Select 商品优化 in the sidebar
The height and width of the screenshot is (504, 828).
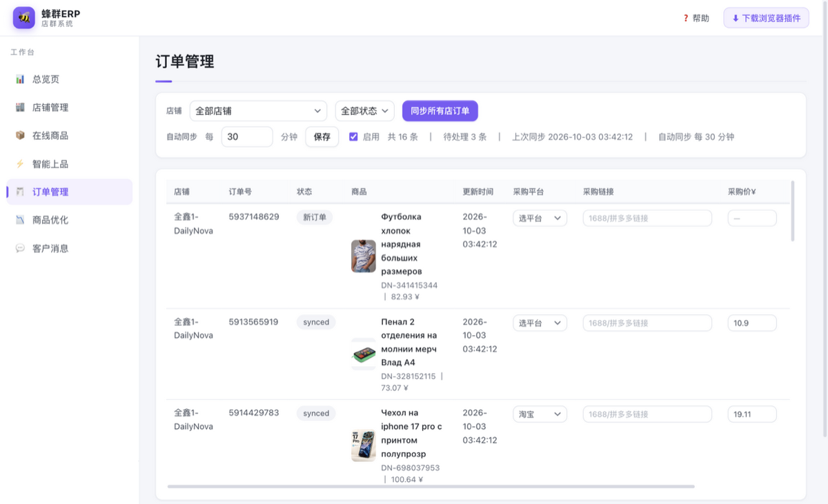(69, 220)
